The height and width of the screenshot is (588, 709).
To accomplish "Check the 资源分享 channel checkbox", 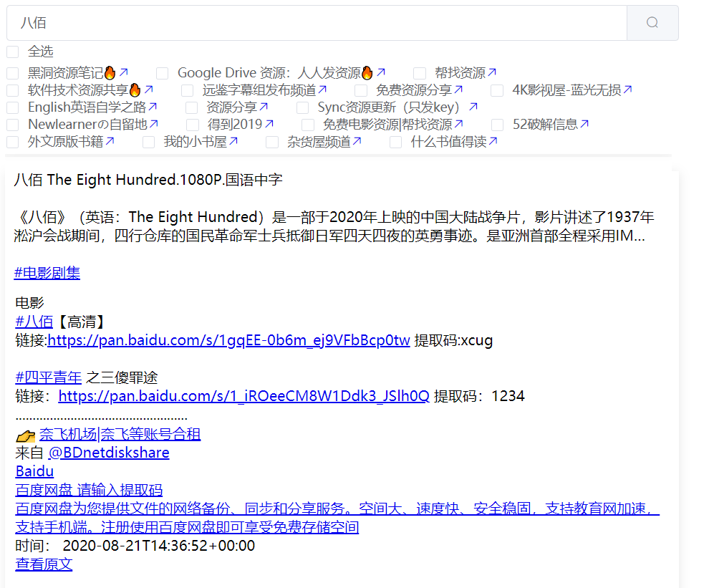I will pos(192,107).
